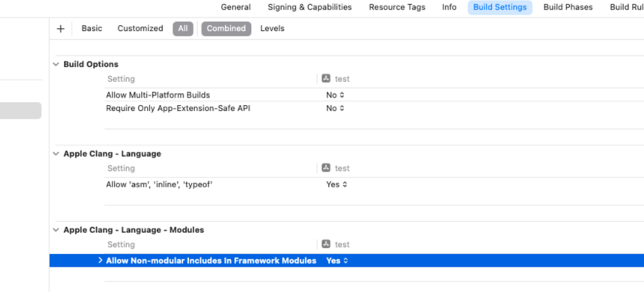Open Allow Non-modular Includes Yes popup
644x292 pixels.
point(337,261)
